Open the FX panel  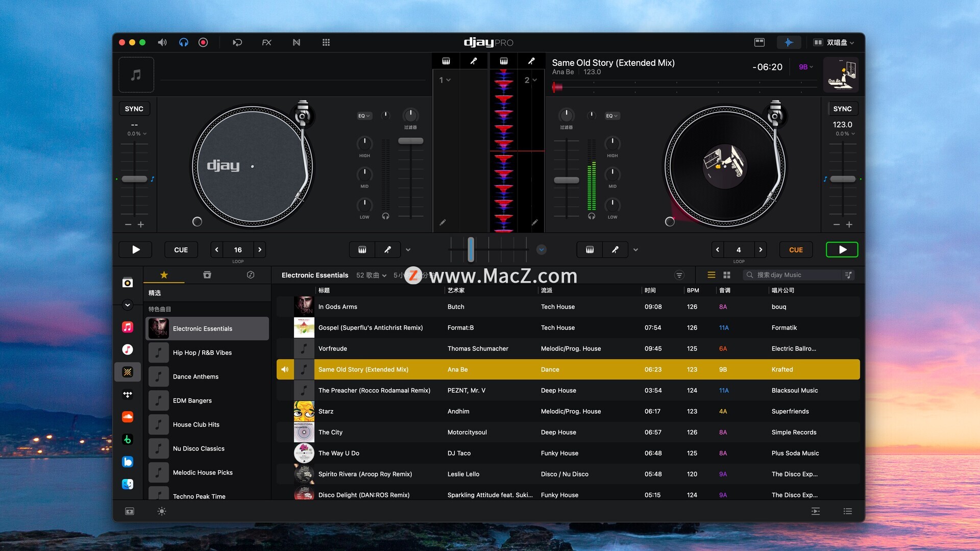click(266, 42)
